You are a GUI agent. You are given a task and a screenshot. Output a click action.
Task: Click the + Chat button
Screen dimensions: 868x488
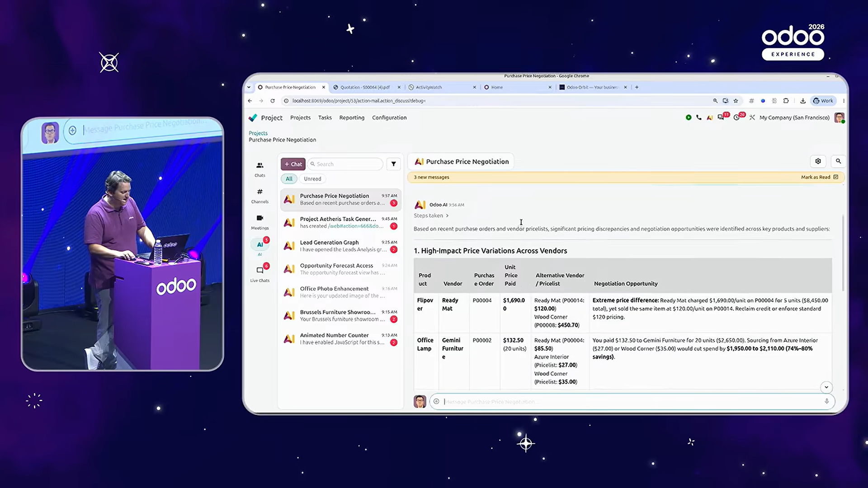pyautogui.click(x=293, y=164)
